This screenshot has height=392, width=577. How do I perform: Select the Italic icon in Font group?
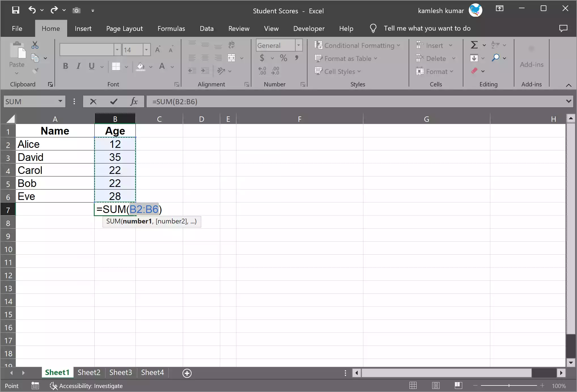pyautogui.click(x=78, y=66)
